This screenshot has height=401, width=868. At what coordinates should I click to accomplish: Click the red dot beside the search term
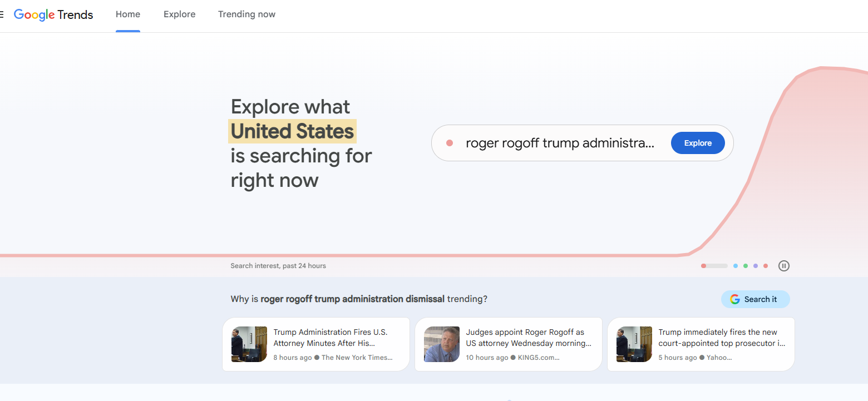point(450,143)
